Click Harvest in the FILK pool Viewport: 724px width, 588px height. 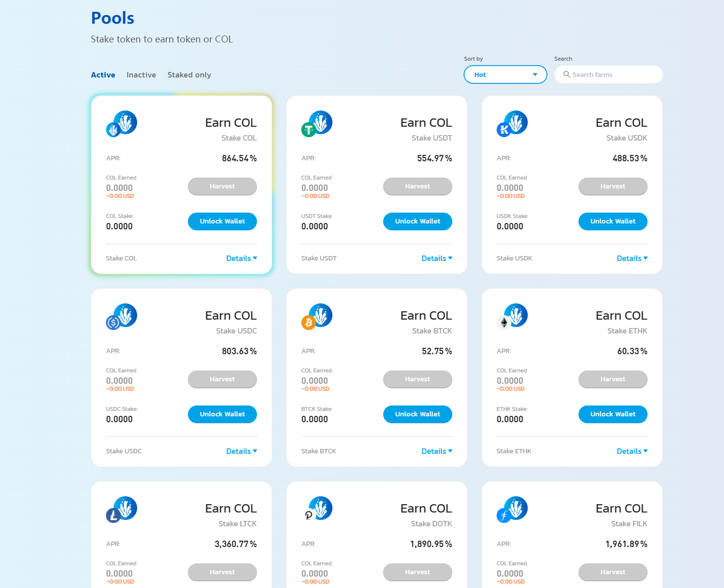613,572
